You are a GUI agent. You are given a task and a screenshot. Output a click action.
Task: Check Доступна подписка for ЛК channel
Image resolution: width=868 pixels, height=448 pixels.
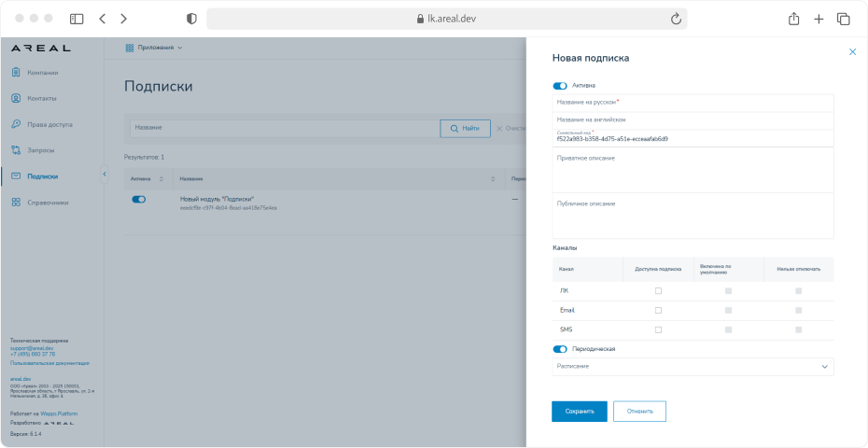point(658,291)
